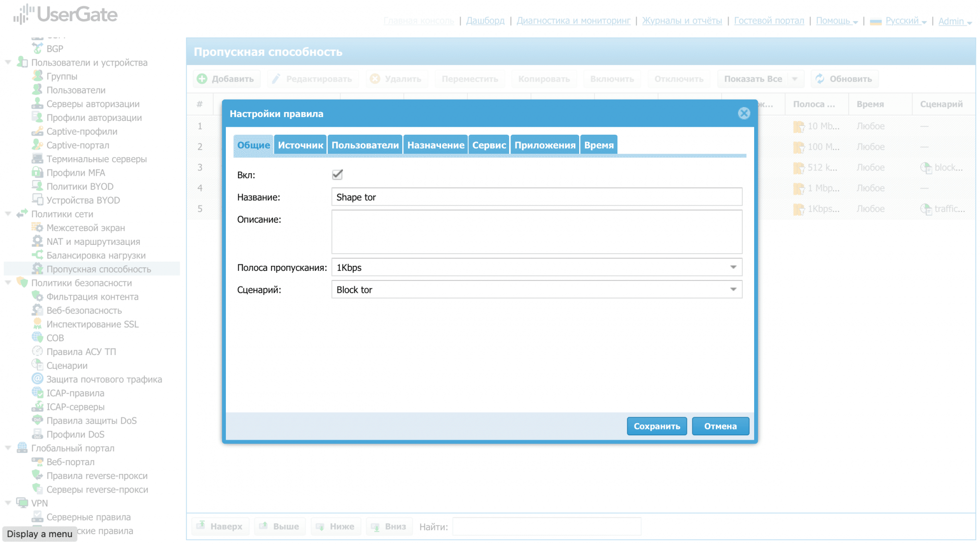980x544 pixels.
Task: Click the Название text field
Action: point(536,197)
